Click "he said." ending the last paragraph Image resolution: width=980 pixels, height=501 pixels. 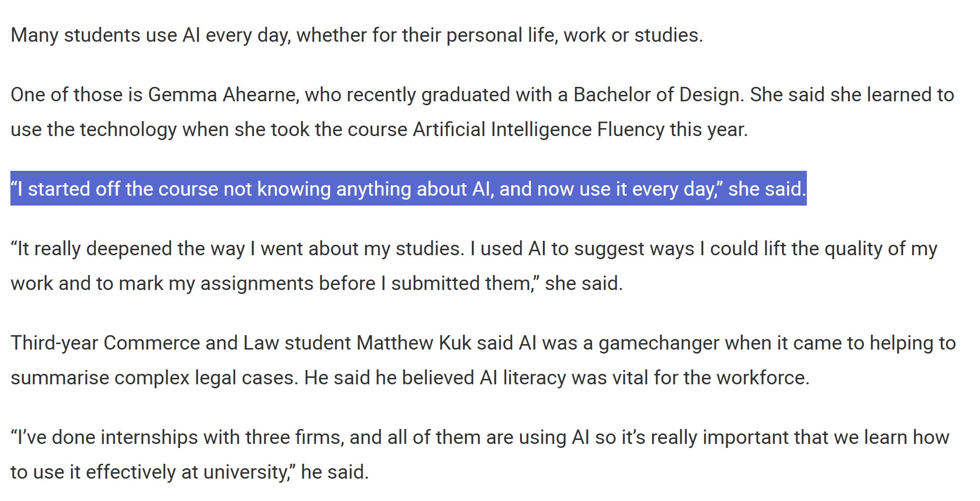(335, 472)
